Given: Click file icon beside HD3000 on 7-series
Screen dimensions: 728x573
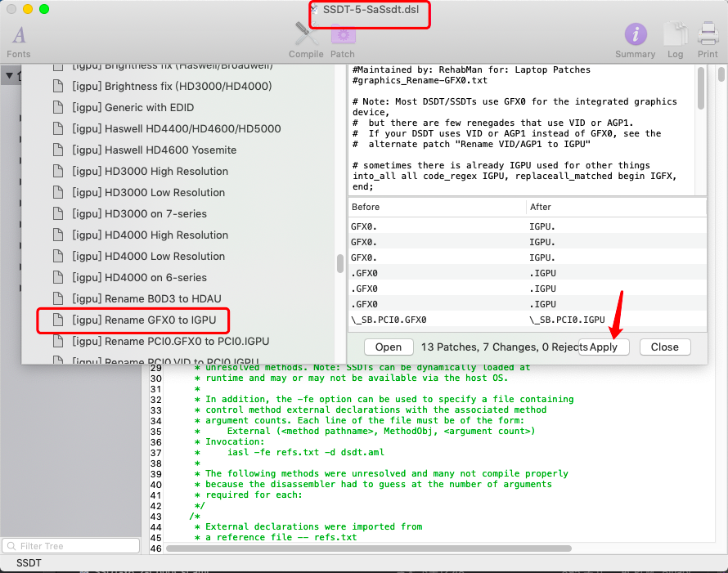Looking at the screenshot, I should tap(58, 213).
